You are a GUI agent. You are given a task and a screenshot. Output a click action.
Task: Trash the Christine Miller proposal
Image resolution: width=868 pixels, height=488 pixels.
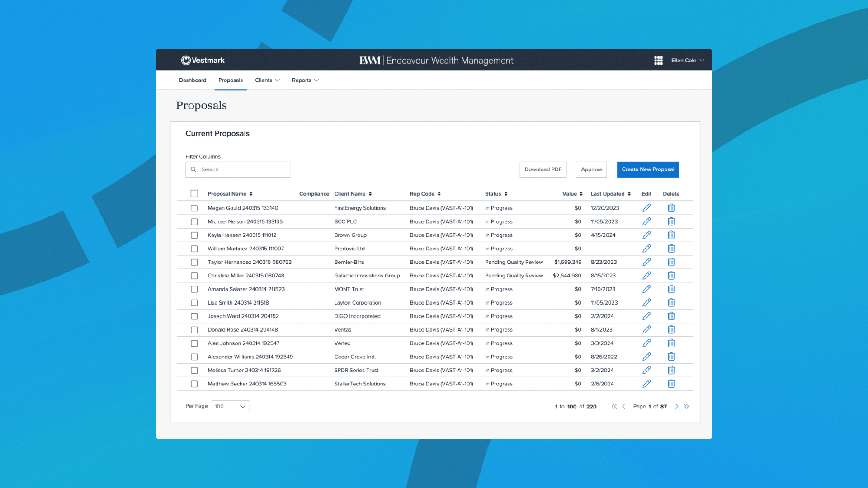point(671,276)
